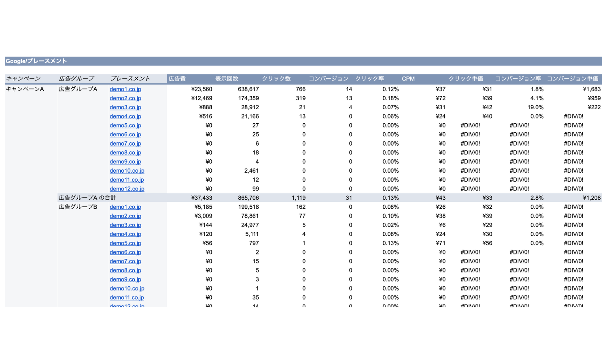The width and height of the screenshot is (607, 364).
Task: Click the ¥71 CPM cell
Action: [441, 243]
